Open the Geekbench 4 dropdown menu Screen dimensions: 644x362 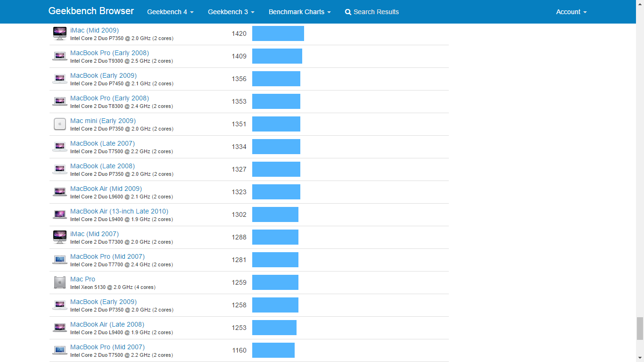pyautogui.click(x=170, y=12)
